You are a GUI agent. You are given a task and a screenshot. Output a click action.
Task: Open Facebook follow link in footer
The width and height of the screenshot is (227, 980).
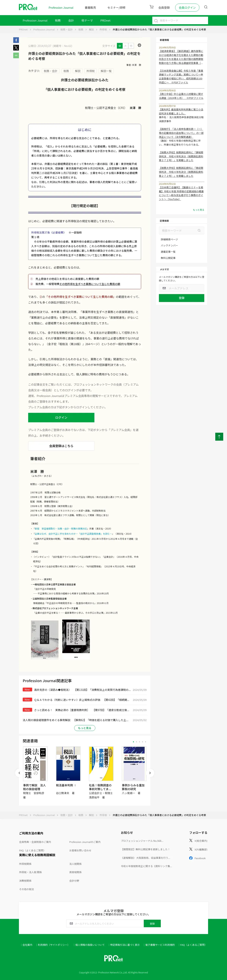click(197, 858)
